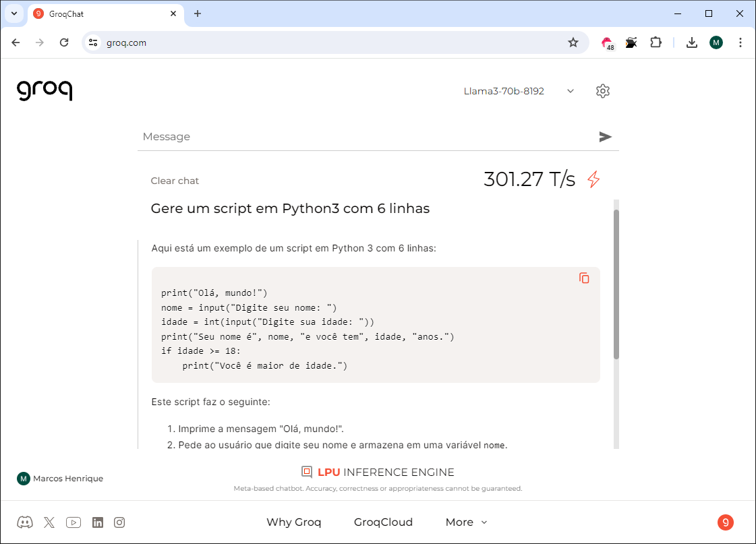Click the 'Meta-based chatbot' disclaimer text

tap(378, 489)
